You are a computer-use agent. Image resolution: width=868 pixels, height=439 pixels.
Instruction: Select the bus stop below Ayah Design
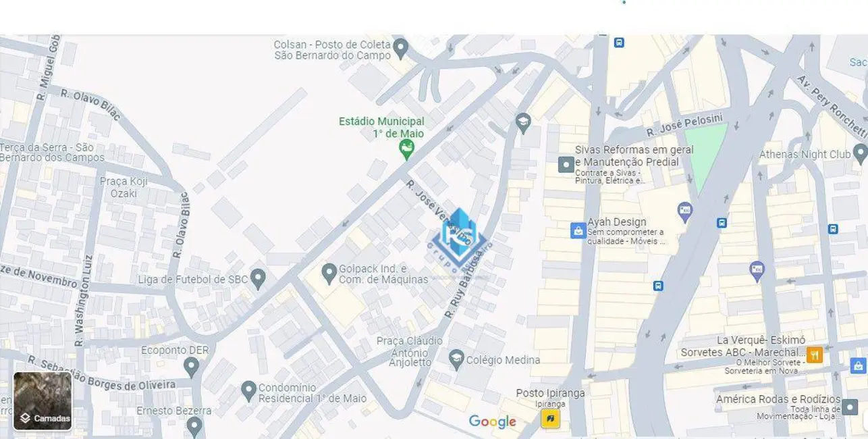(x=658, y=286)
